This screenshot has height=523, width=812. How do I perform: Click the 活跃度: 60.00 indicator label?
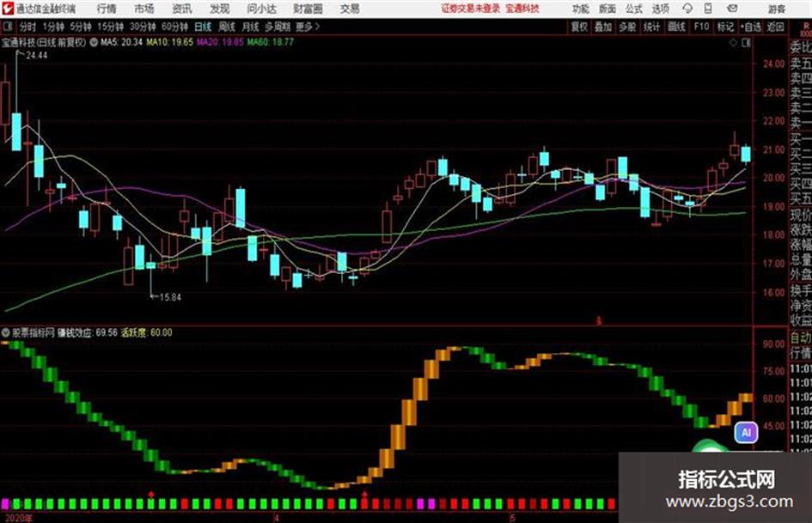tap(147, 332)
